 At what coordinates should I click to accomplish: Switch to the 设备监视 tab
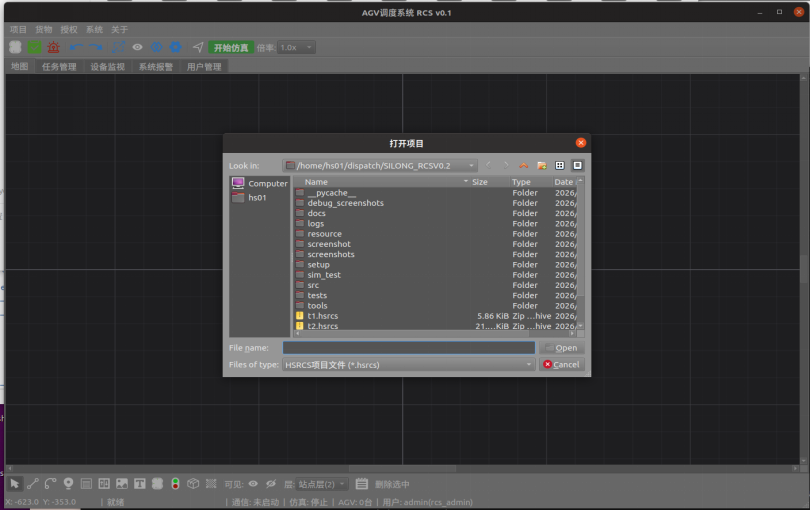[107, 67]
